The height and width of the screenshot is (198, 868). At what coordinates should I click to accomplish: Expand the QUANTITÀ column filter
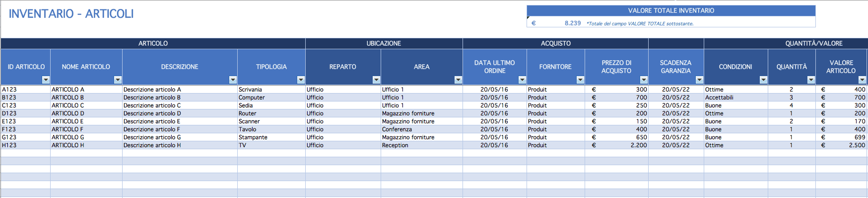click(811, 80)
